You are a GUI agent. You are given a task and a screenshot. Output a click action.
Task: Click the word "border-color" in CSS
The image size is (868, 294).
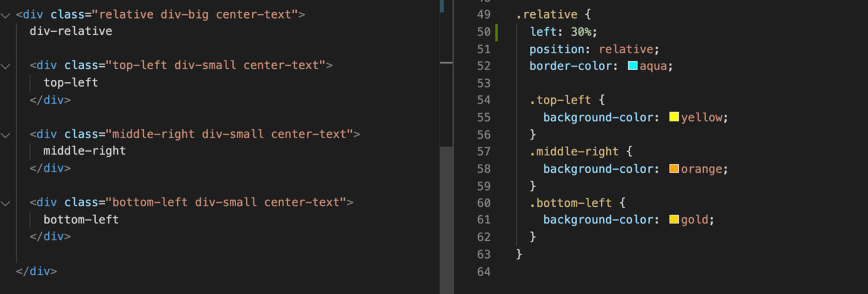click(x=570, y=66)
